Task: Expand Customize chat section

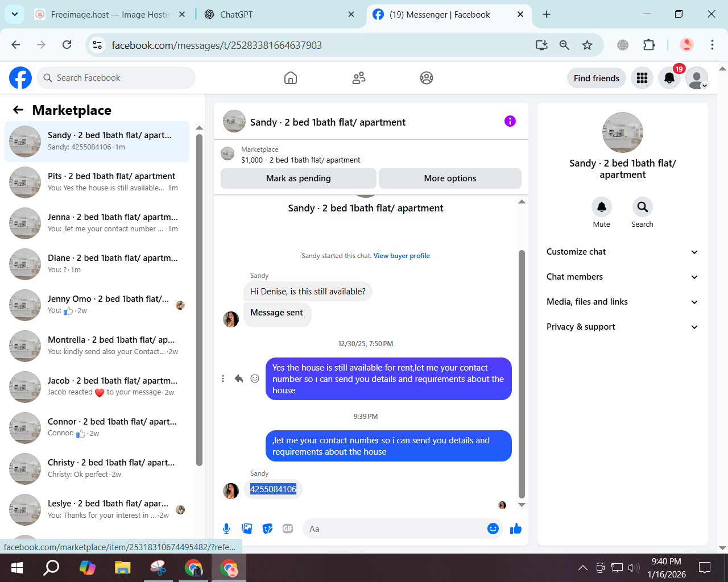Action: 623,252
